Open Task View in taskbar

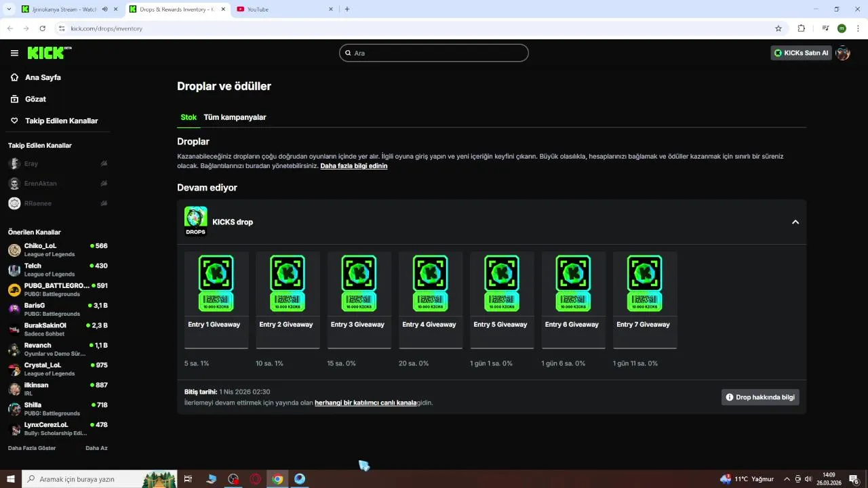(x=189, y=479)
